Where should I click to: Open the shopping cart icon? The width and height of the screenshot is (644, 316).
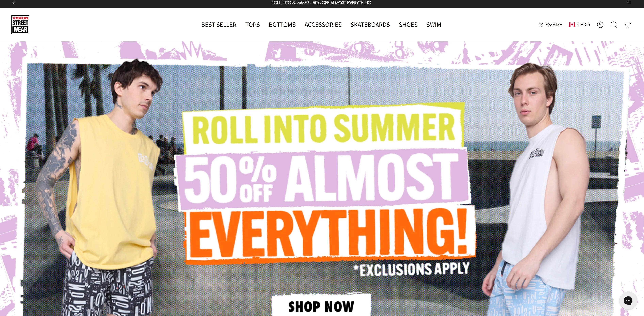(x=627, y=25)
